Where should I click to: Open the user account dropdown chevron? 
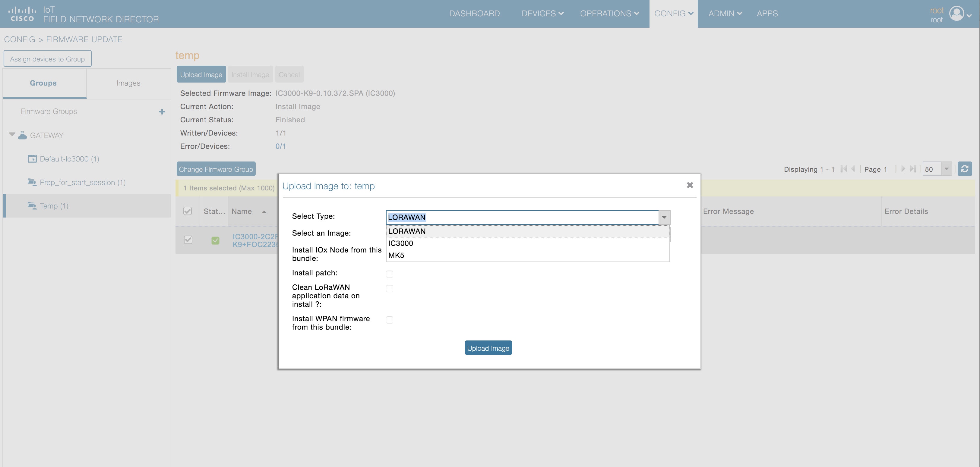pyautogui.click(x=969, y=16)
